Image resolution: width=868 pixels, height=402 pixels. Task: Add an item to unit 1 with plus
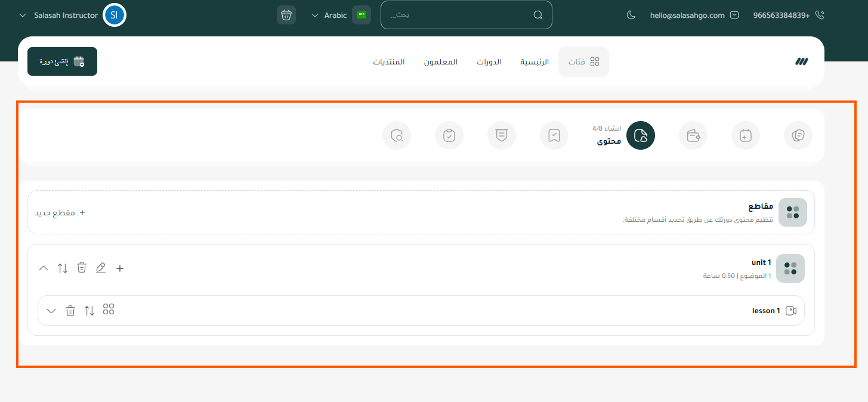120,268
